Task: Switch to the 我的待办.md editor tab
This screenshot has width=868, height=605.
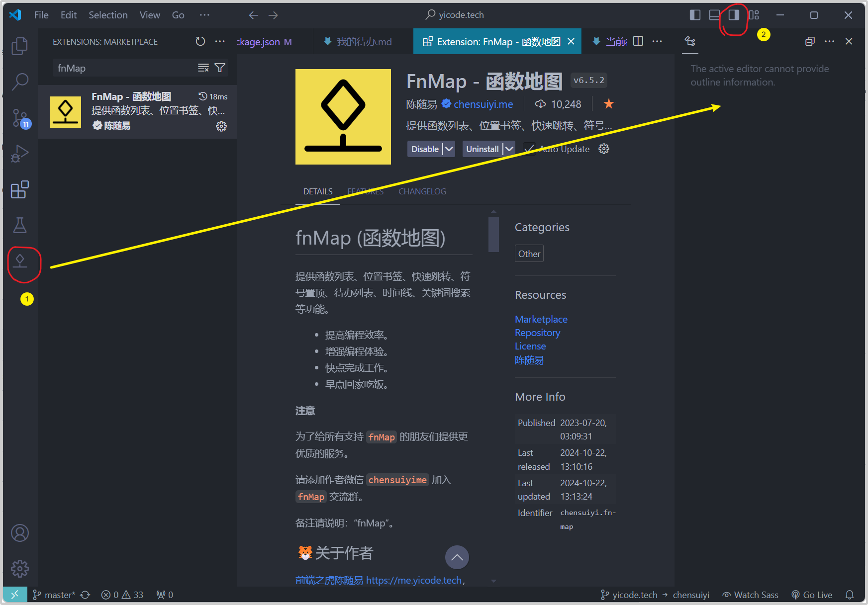Action: [364, 42]
